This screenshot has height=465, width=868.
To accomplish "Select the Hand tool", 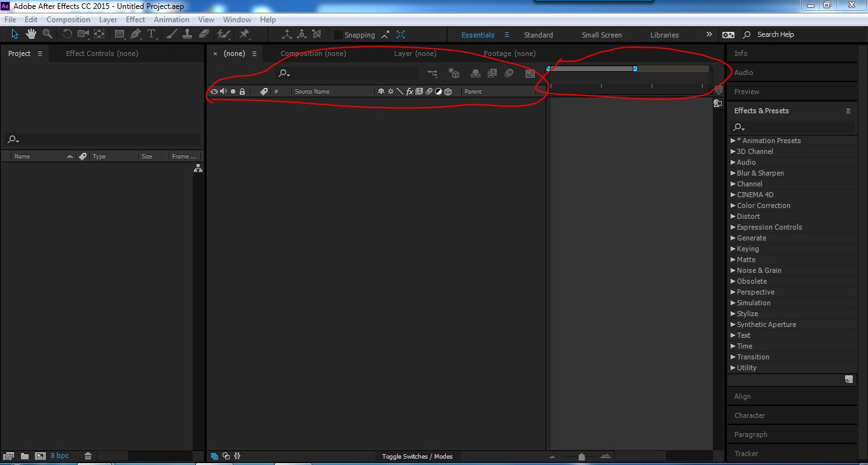I will point(31,34).
